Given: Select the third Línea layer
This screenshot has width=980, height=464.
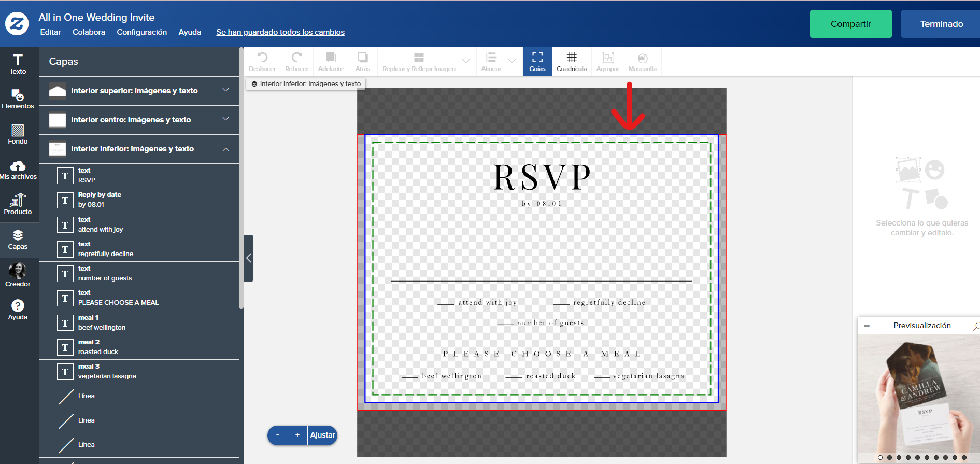Looking at the screenshot, I should pos(139,445).
